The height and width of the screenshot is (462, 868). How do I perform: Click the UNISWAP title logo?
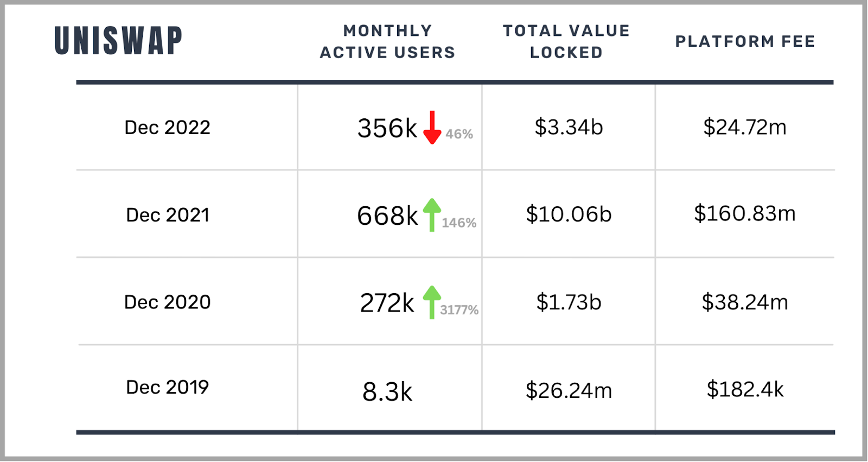(118, 41)
